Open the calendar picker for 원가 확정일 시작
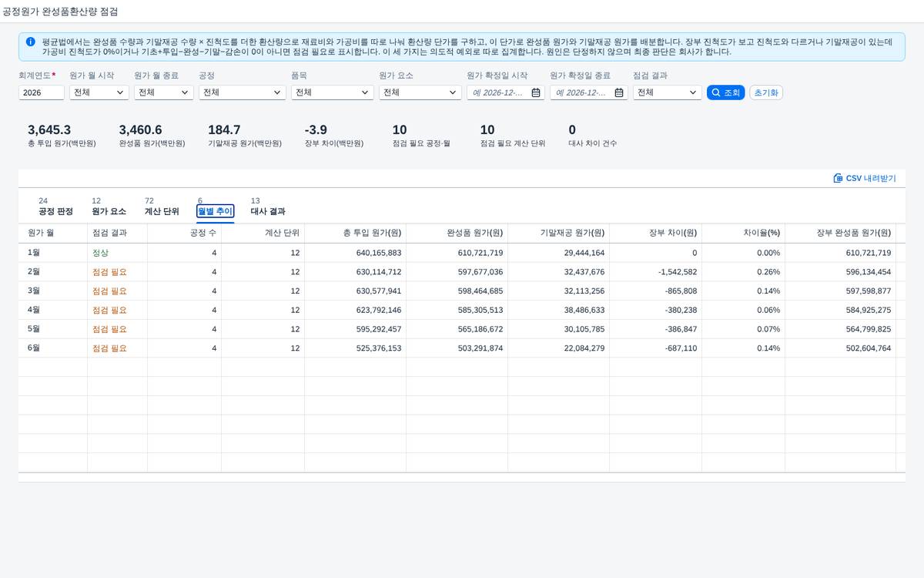This screenshot has width=924, height=578. [x=536, y=92]
